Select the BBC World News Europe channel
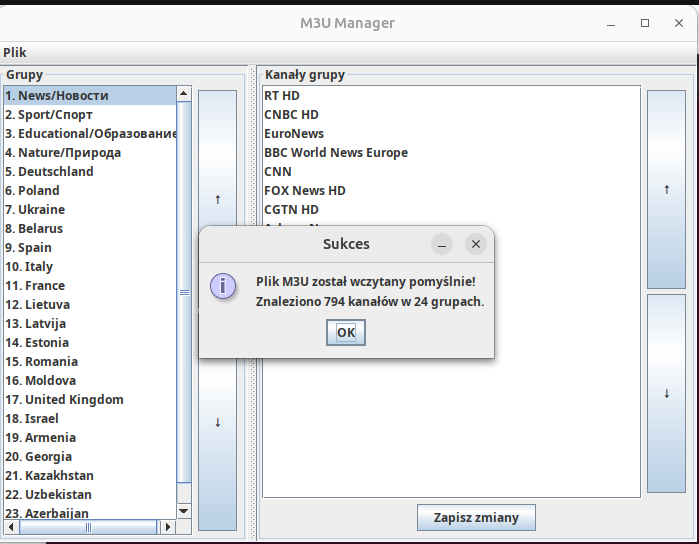The height and width of the screenshot is (544, 699). click(336, 153)
